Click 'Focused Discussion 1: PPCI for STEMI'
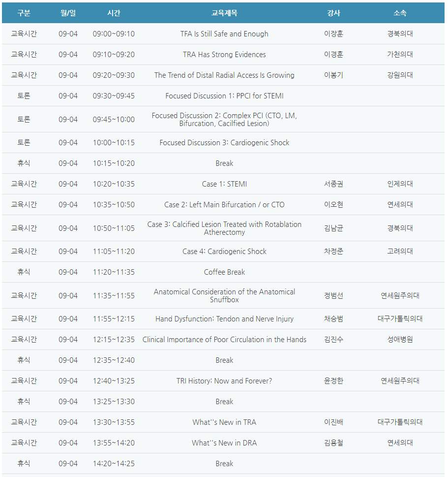This screenshot has width=448, height=477. point(224,96)
